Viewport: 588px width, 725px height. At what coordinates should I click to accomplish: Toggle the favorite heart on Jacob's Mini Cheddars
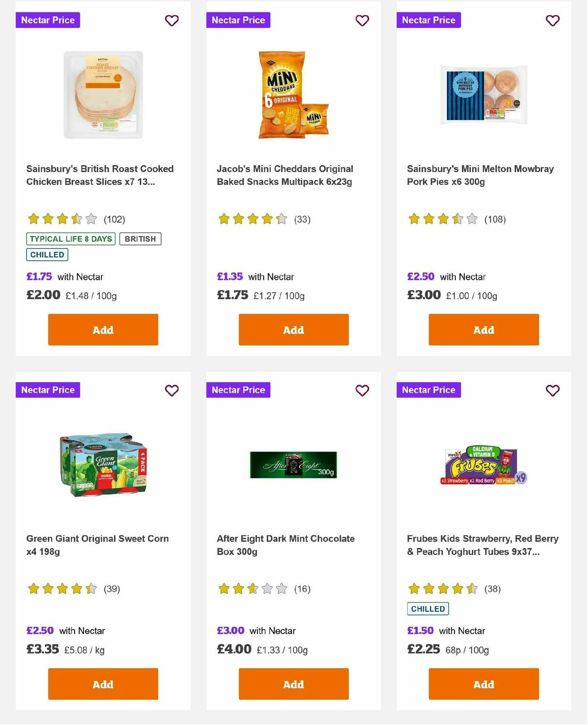362,21
